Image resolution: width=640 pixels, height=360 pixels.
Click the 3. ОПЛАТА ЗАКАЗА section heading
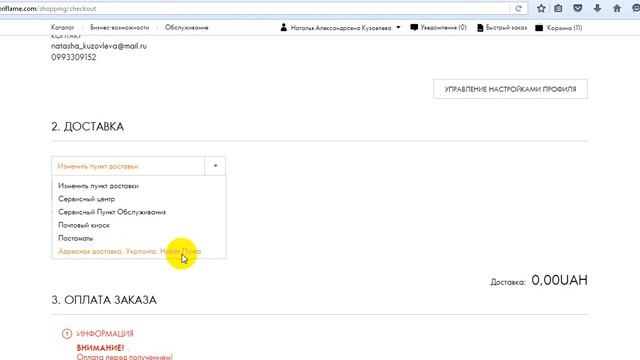pos(104,300)
